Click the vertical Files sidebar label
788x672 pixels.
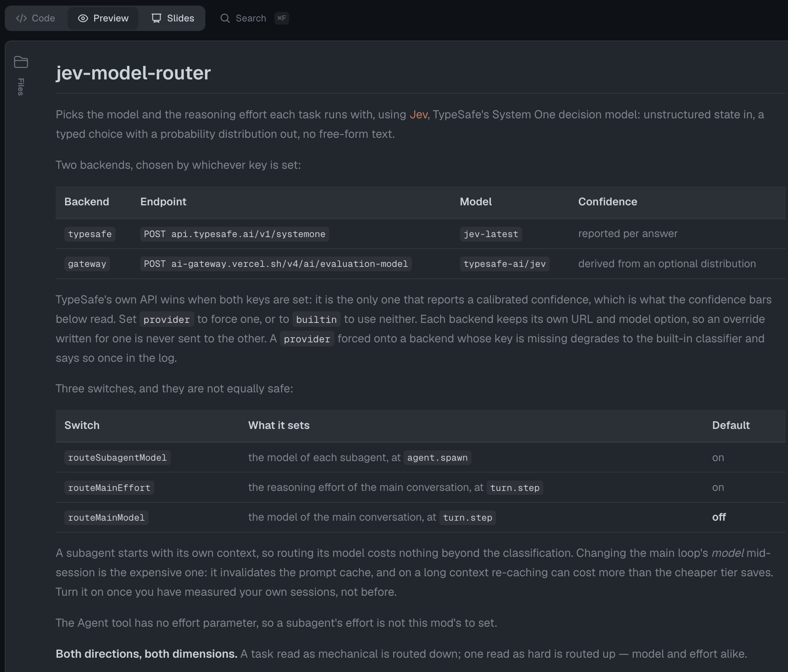[21, 87]
